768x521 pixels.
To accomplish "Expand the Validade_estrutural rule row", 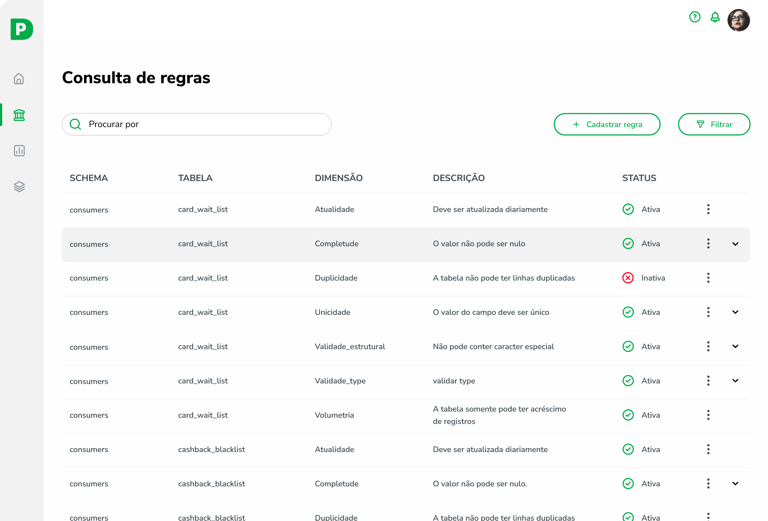I will 735,347.
